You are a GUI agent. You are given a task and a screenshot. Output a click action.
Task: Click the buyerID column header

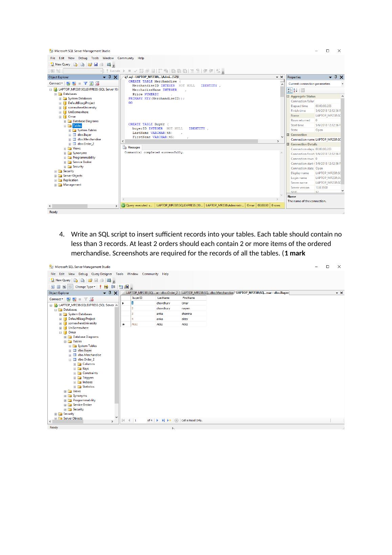click(137, 298)
